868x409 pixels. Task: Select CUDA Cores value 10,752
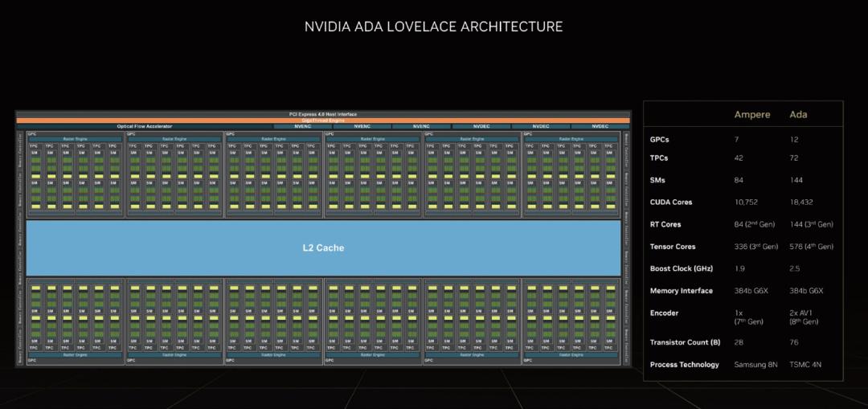[746, 202]
